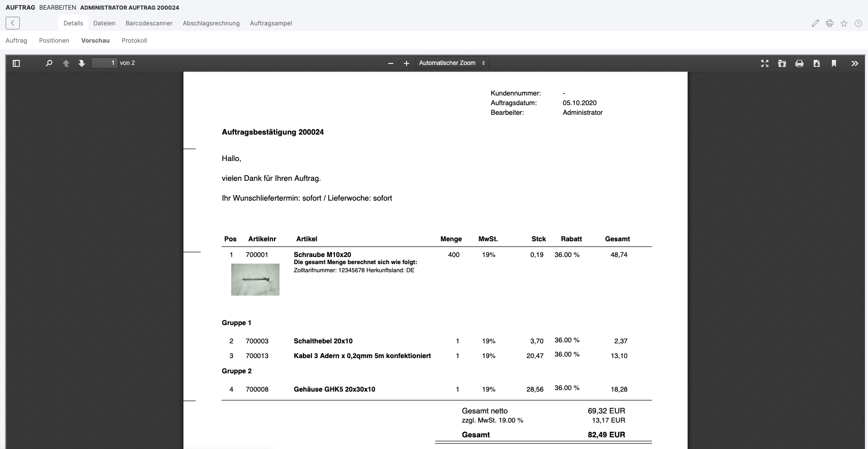Click the back arrow button
The image size is (868, 449).
tap(13, 23)
